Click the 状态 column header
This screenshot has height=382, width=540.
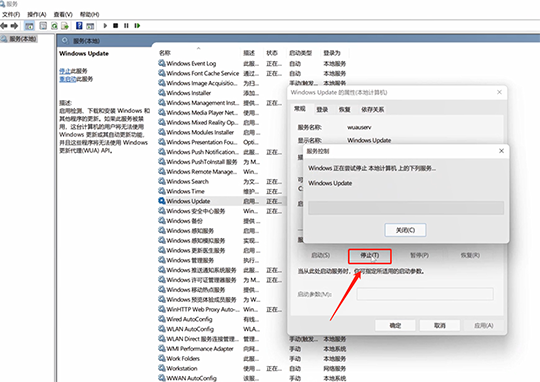272,53
